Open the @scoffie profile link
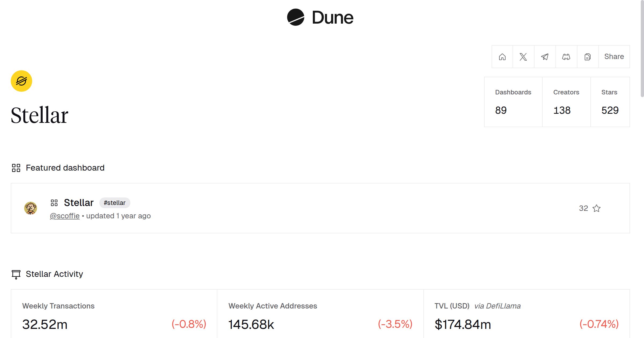This screenshot has height=338, width=644. [x=65, y=216]
